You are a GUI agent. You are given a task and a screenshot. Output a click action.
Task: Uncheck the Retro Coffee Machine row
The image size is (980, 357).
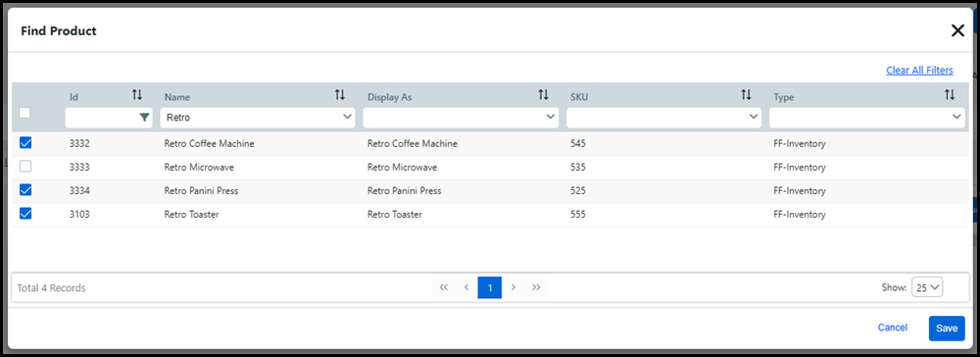tap(25, 143)
